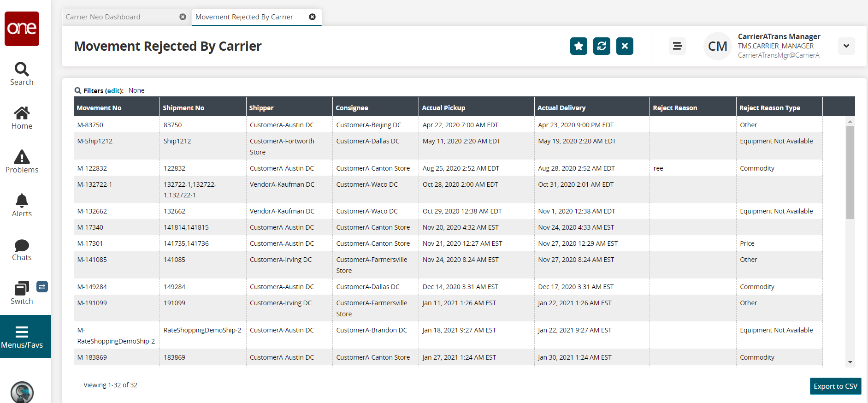Open the Search sidebar item

coord(22,74)
